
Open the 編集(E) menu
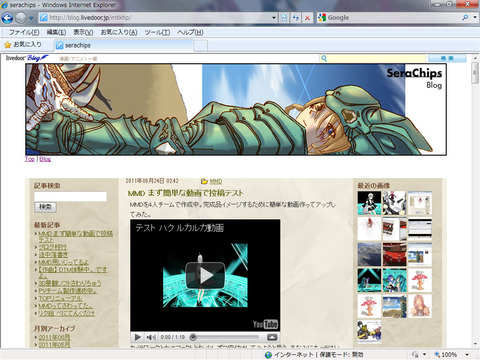tap(56, 32)
